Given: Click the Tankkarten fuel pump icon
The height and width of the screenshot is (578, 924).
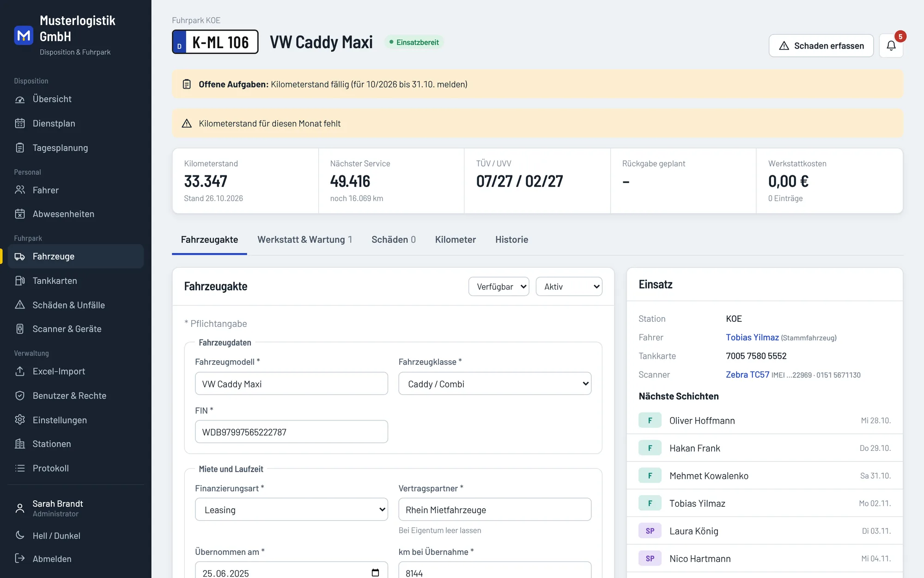Looking at the screenshot, I should pyautogui.click(x=20, y=281).
